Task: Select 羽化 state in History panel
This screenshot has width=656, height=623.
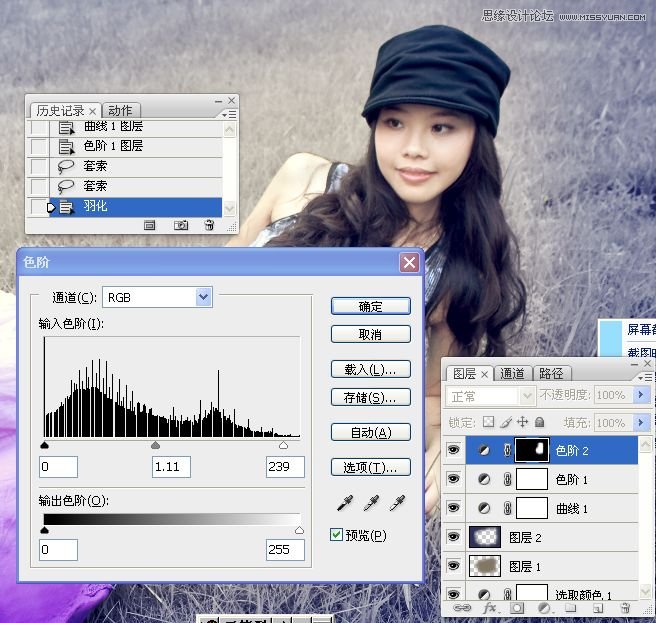Action: 136,206
